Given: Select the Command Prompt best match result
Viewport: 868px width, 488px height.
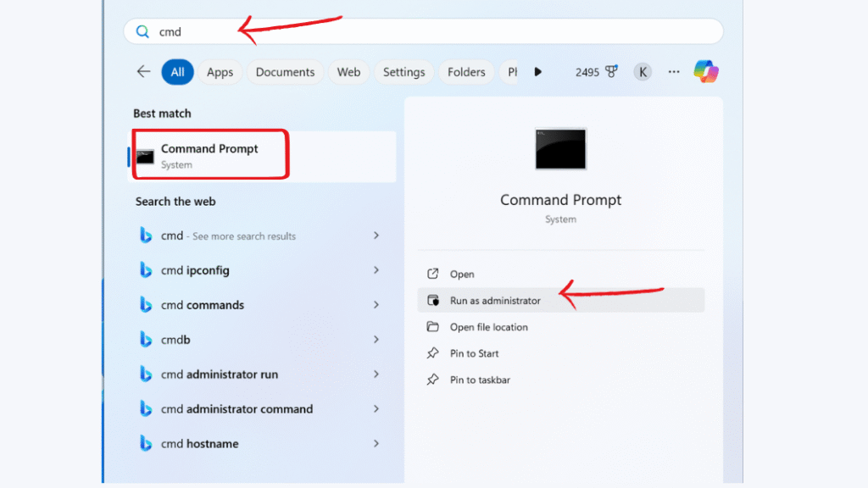Looking at the screenshot, I should point(263,157).
